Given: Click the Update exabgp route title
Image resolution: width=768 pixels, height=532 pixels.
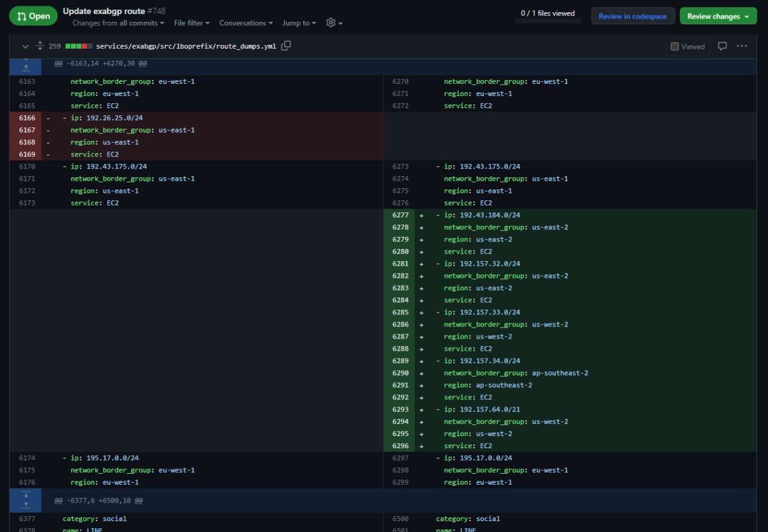Looking at the screenshot, I should click(104, 12).
